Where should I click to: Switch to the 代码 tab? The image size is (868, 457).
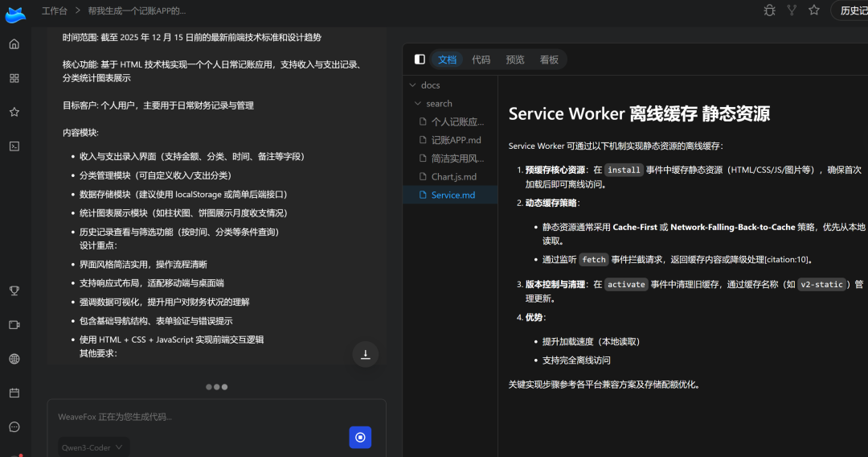481,60
